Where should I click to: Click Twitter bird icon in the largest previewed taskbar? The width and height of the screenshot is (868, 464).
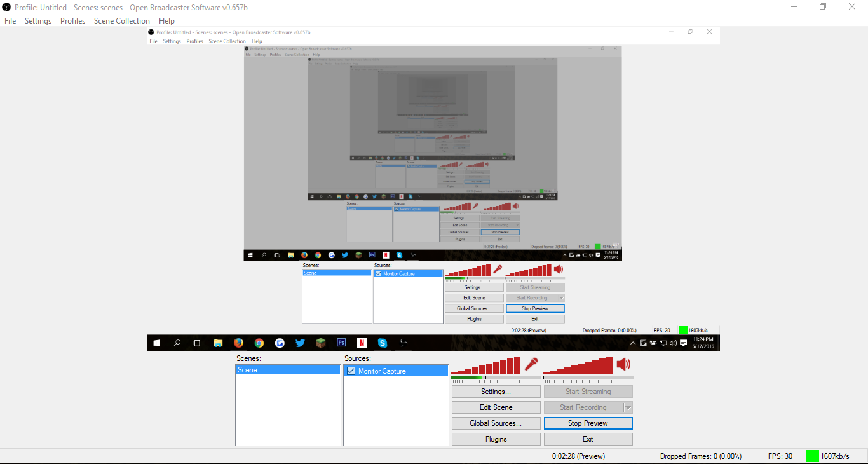coord(300,343)
